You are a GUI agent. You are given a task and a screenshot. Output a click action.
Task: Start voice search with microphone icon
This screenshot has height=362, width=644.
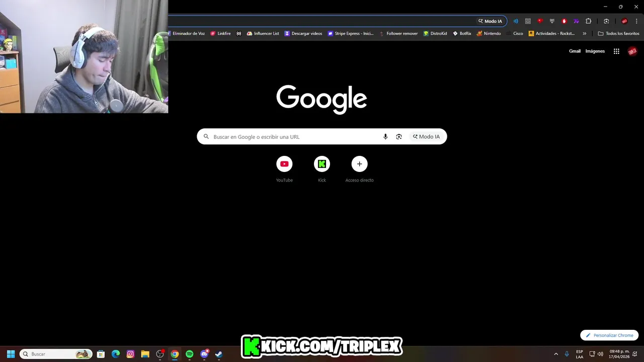pos(385,137)
